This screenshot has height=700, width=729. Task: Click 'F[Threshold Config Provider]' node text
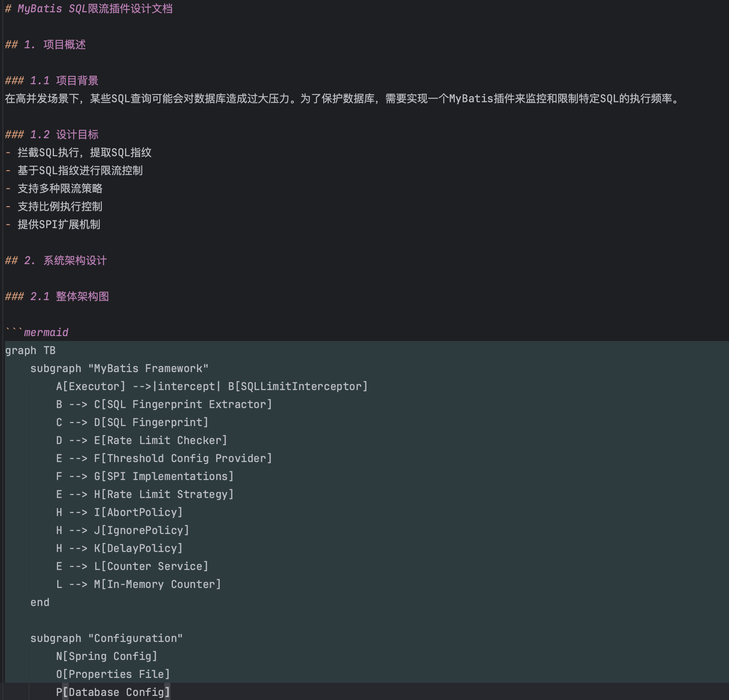(183, 458)
